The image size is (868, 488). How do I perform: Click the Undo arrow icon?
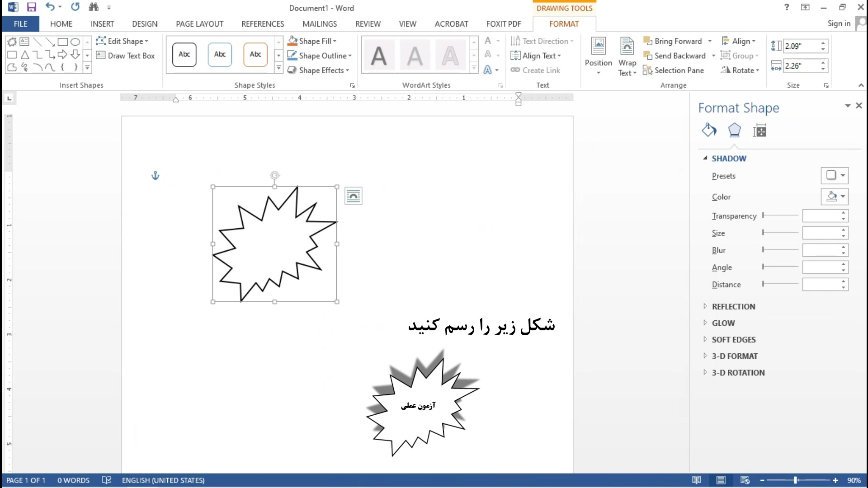[50, 7]
